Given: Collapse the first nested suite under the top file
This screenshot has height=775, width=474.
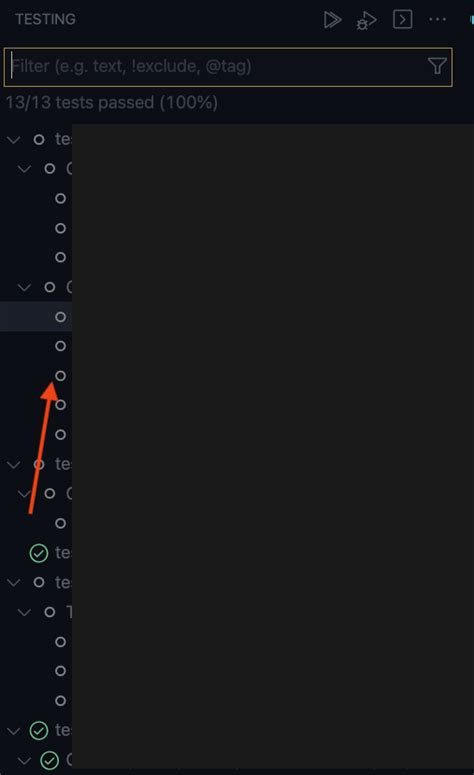Looking at the screenshot, I should [x=24, y=169].
